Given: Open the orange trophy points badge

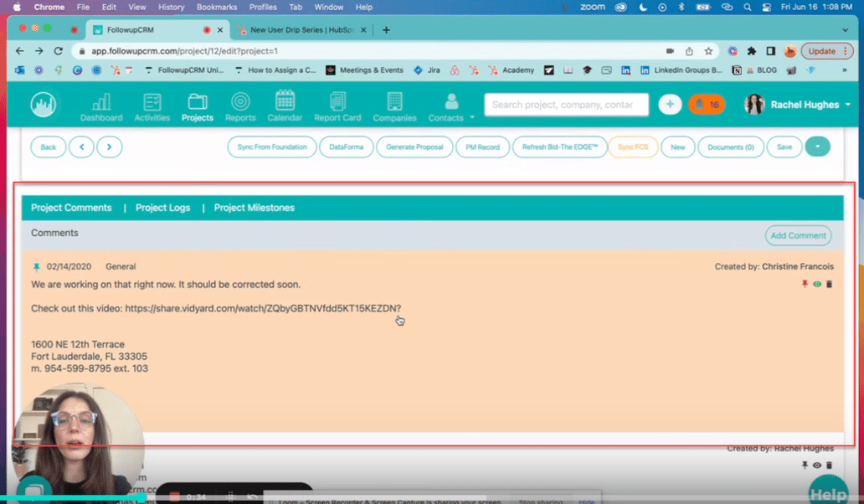Looking at the screenshot, I should 707,104.
